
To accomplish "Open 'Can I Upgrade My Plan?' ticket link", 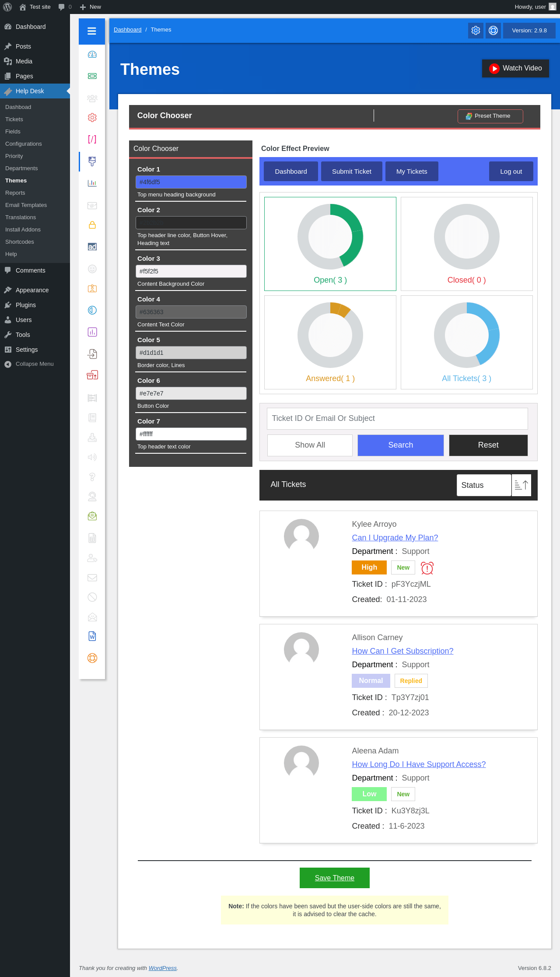I will (x=395, y=538).
